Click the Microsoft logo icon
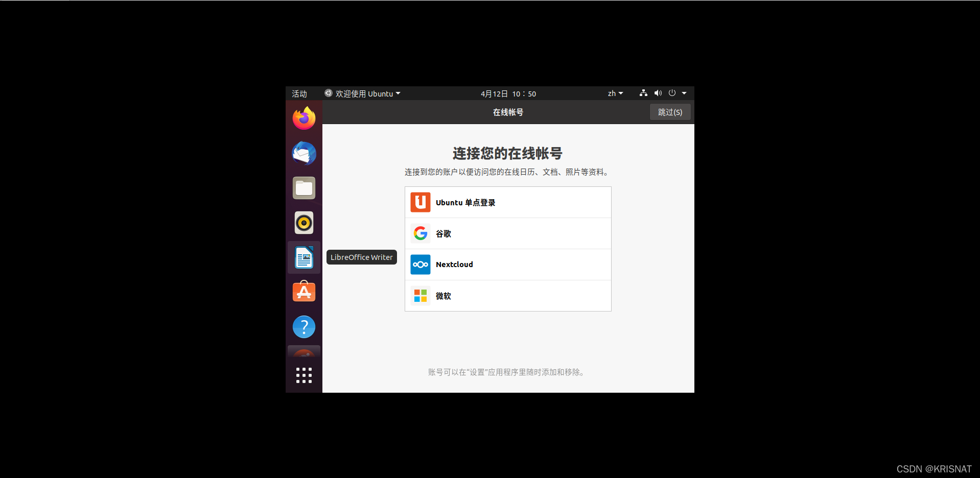 click(421, 296)
